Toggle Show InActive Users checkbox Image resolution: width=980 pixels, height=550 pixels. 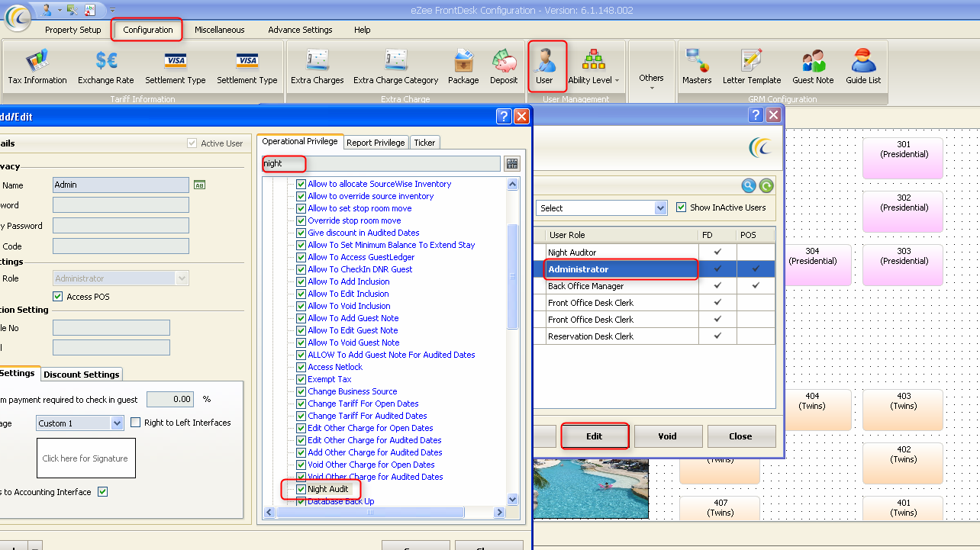click(682, 207)
